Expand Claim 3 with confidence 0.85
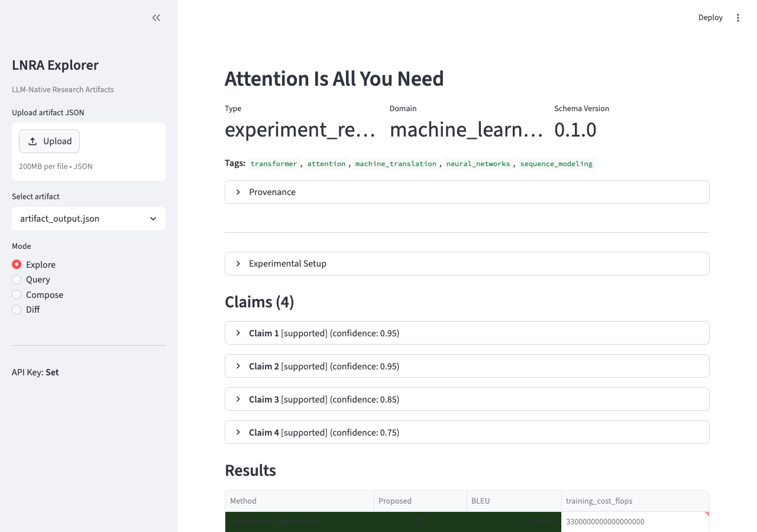Screen dimensions: 757x532 (467, 400)
